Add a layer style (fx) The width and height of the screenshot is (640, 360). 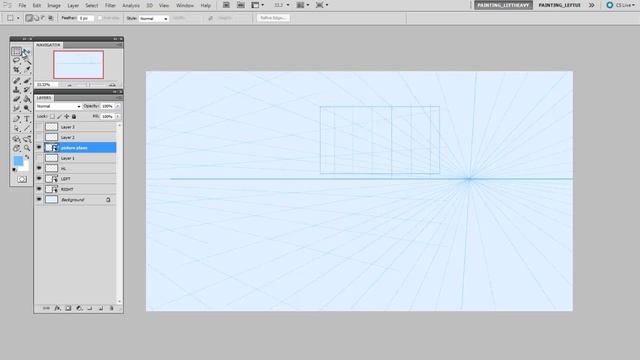click(x=58, y=308)
